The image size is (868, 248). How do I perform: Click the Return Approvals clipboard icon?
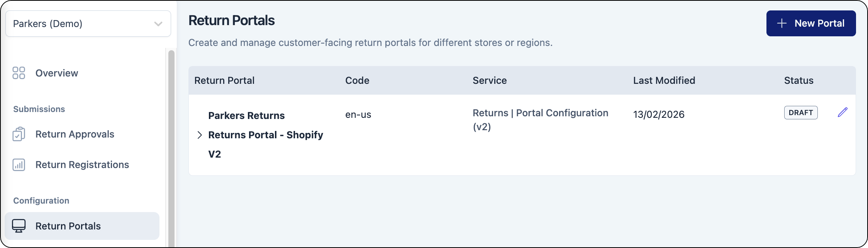(19, 134)
